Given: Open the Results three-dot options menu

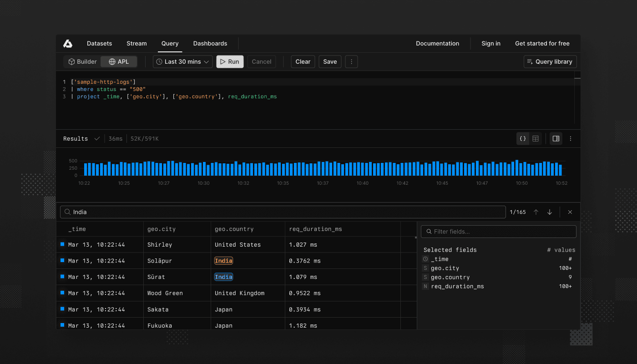Looking at the screenshot, I should click(x=571, y=138).
